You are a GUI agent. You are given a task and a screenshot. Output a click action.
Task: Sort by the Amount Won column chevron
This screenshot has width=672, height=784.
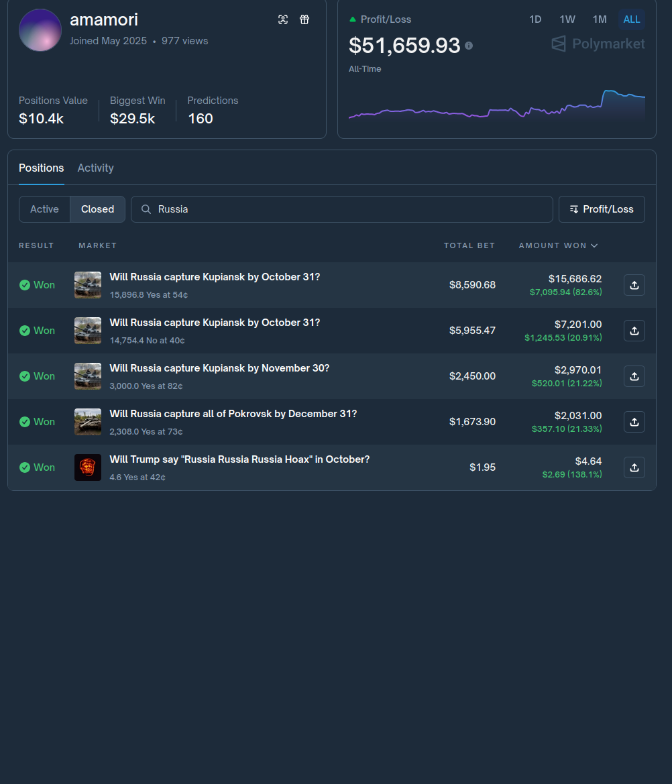pyautogui.click(x=594, y=245)
